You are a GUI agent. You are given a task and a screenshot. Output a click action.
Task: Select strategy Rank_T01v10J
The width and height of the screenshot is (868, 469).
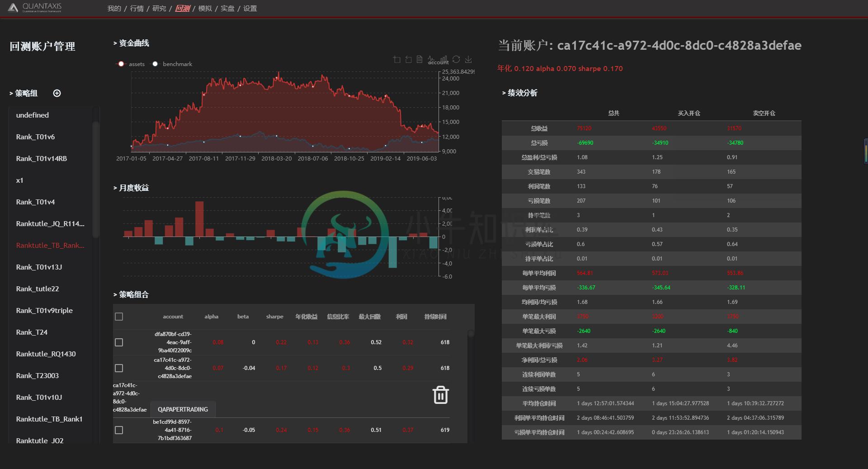click(x=39, y=398)
